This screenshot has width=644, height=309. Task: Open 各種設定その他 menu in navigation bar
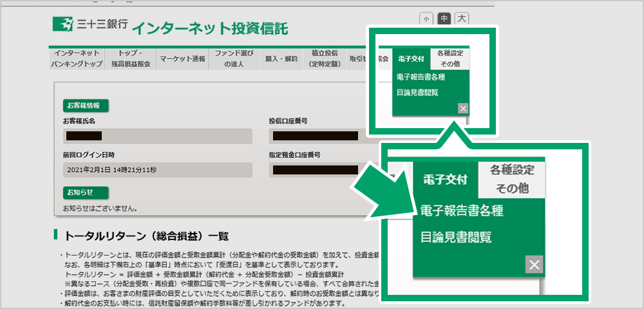[450, 59]
